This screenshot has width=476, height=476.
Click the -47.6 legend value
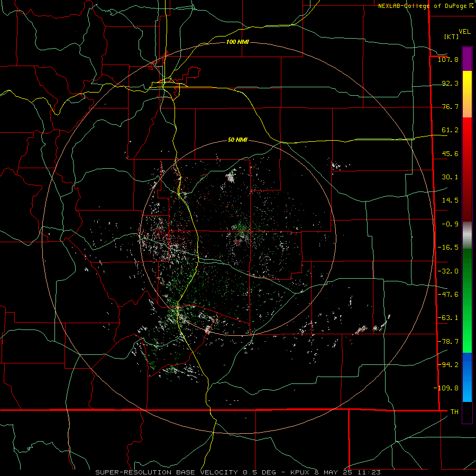pyautogui.click(x=448, y=295)
